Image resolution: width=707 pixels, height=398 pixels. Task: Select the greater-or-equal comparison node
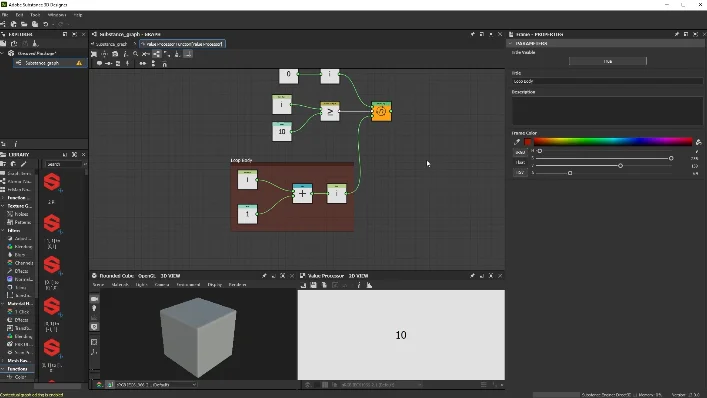point(330,111)
